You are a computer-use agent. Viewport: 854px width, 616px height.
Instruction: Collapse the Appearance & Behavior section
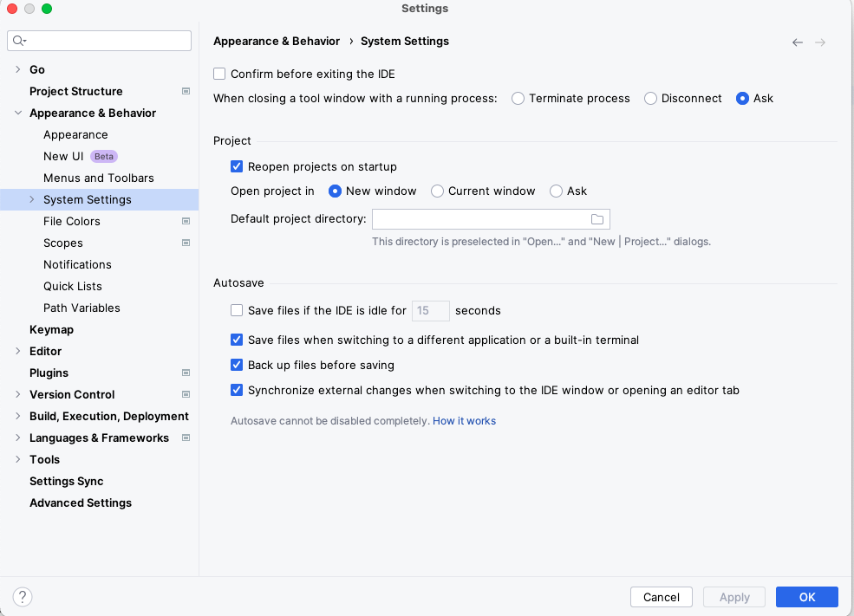click(18, 113)
